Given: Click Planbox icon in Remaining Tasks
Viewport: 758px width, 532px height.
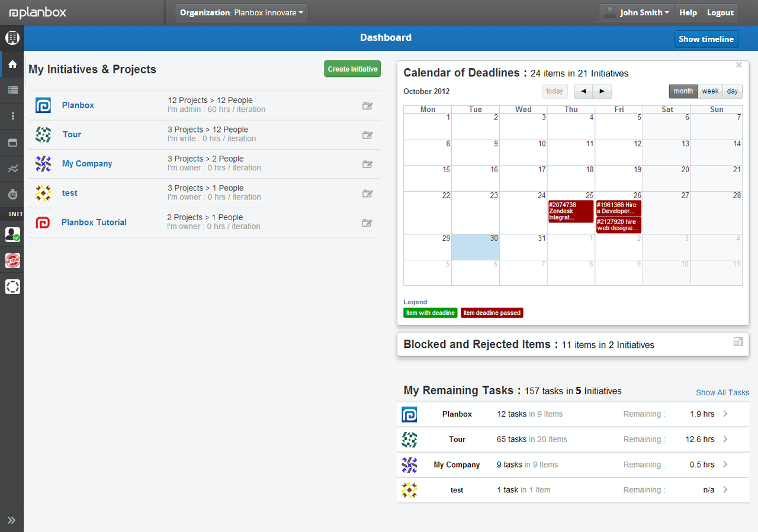Looking at the screenshot, I should click(409, 414).
